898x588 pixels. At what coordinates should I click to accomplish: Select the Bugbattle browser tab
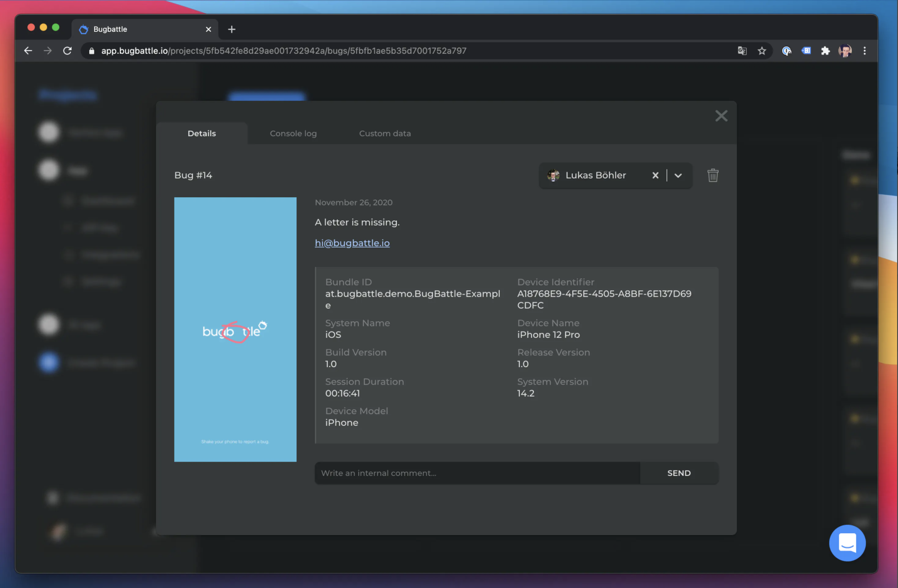coord(144,29)
